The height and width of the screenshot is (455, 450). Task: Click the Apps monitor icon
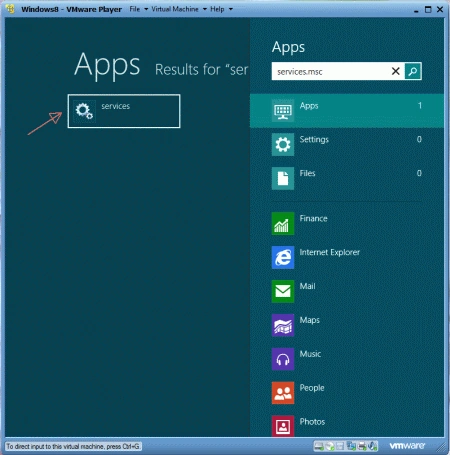pyautogui.click(x=283, y=111)
